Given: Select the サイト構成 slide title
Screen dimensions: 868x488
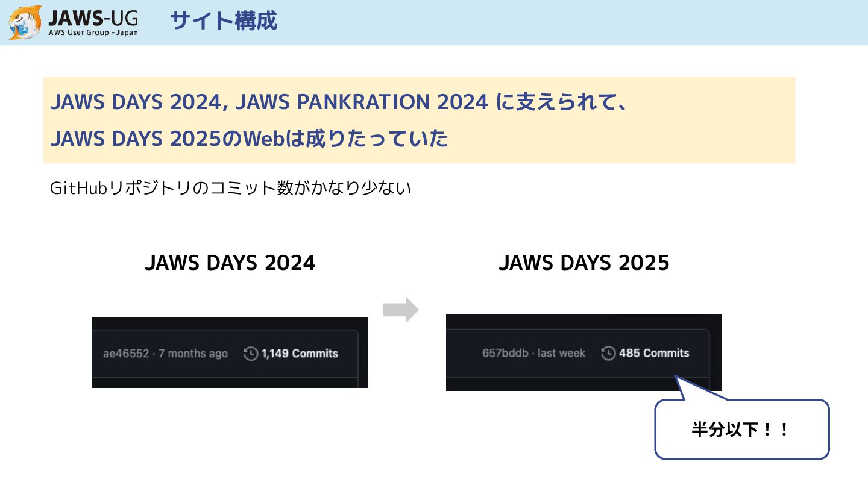Looking at the screenshot, I should 224,21.
